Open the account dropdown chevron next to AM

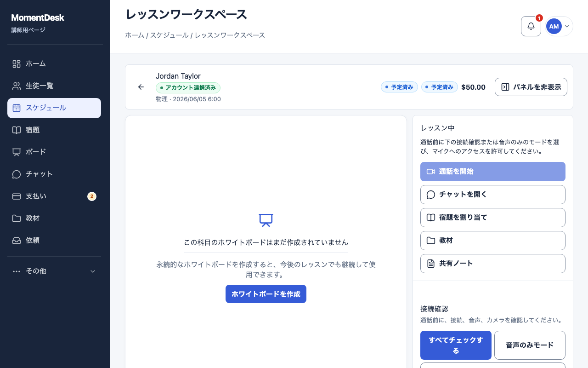click(x=567, y=26)
